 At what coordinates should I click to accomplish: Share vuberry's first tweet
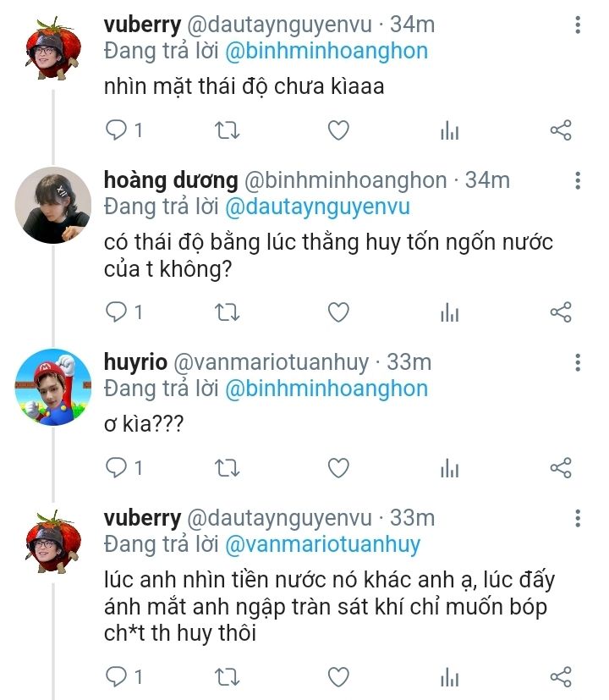(561, 130)
